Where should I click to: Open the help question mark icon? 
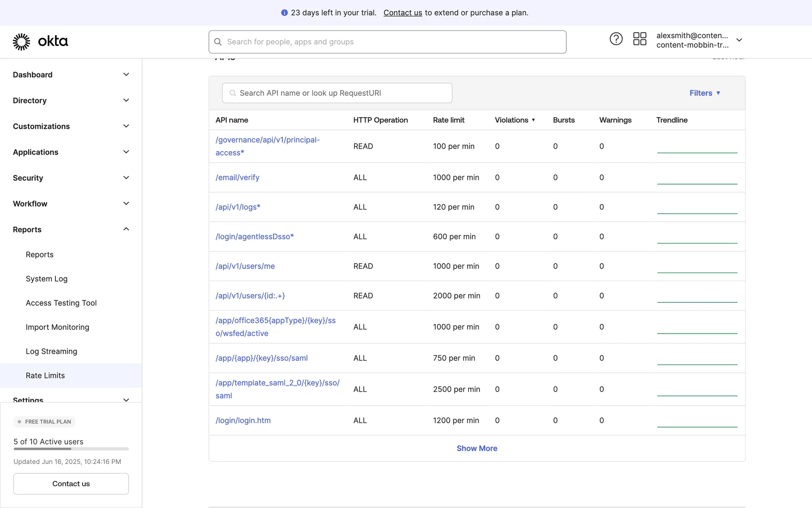(616, 39)
